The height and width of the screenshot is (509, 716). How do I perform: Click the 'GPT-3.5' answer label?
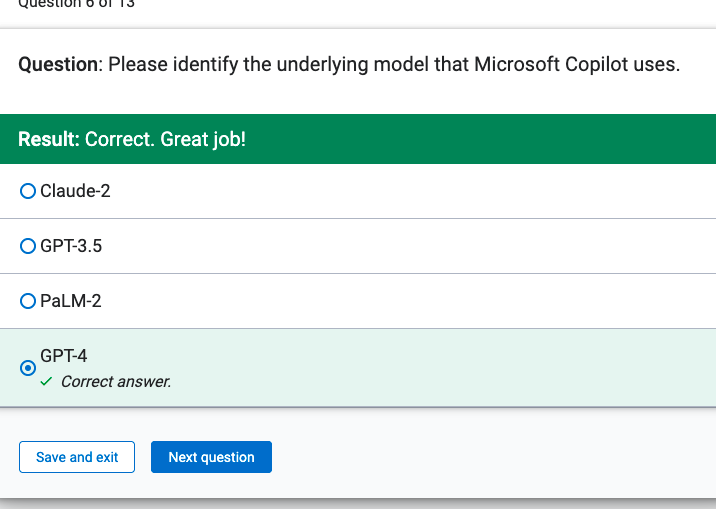click(71, 246)
